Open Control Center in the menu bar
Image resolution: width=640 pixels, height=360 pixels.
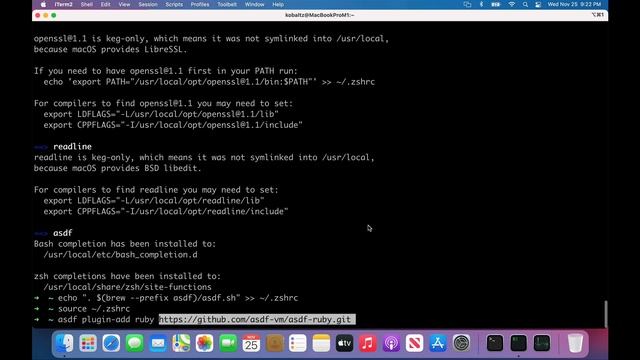point(538,4)
